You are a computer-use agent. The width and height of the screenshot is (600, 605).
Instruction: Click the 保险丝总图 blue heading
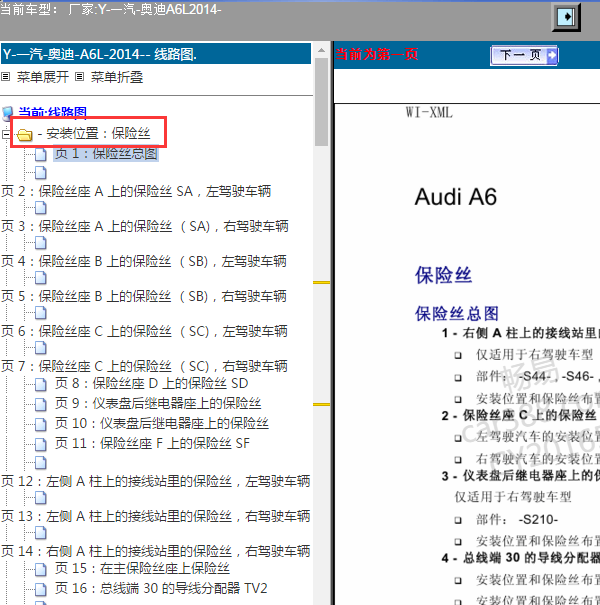pyautogui.click(x=457, y=314)
